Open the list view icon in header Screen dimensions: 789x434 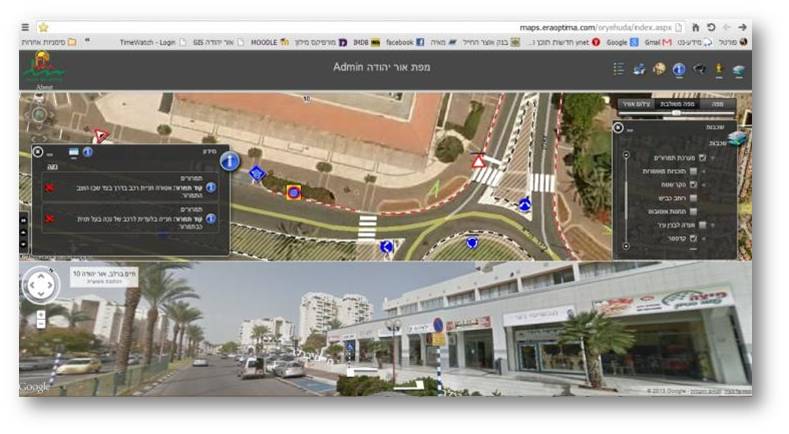619,69
